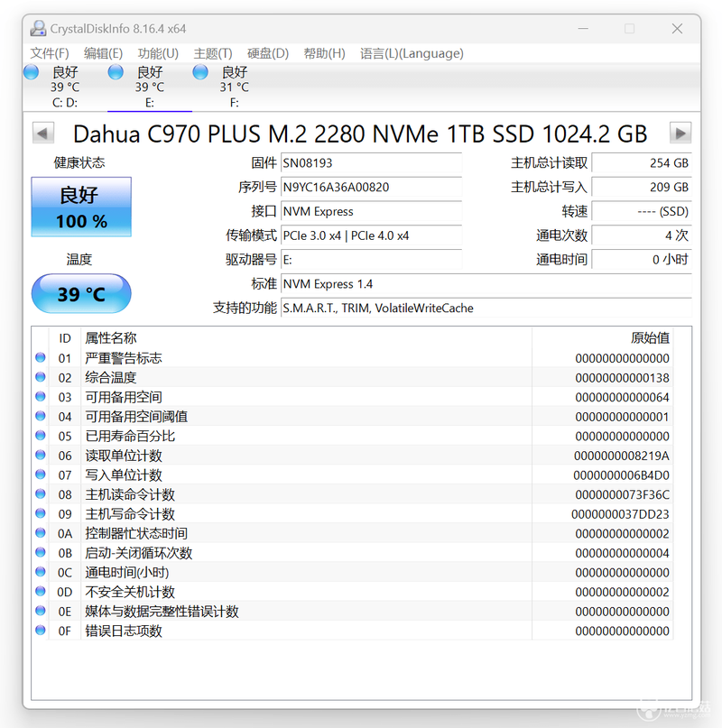Click the host total reads value 254 GB
This screenshot has height=728, width=722.
click(x=642, y=163)
